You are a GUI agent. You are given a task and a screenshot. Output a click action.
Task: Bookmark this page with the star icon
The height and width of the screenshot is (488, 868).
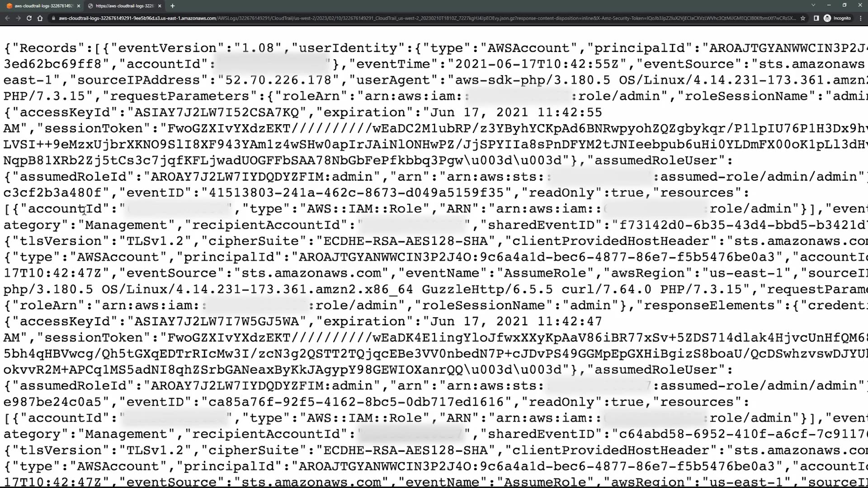pyautogui.click(x=803, y=18)
